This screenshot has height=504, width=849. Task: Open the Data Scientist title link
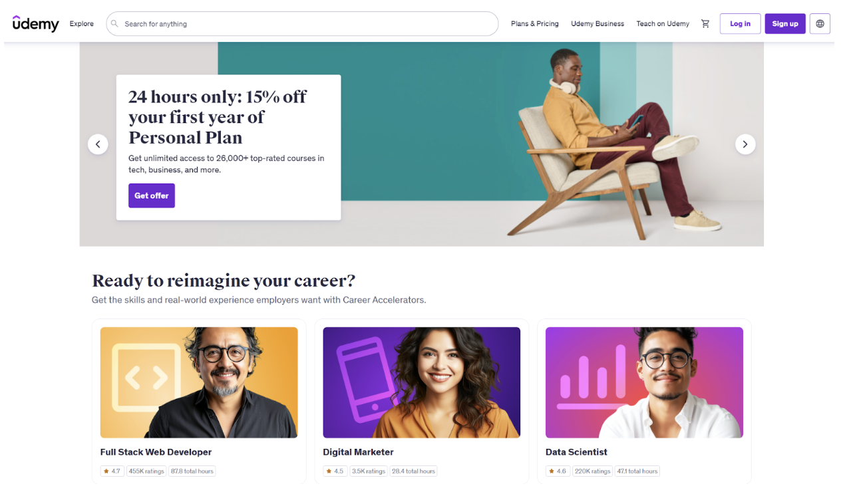click(576, 452)
